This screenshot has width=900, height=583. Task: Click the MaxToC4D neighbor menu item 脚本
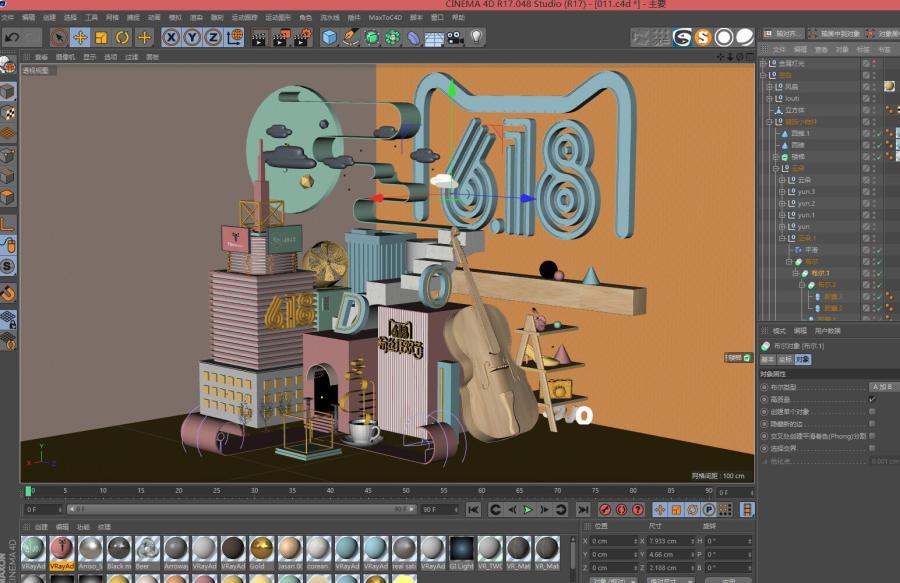pyautogui.click(x=416, y=17)
